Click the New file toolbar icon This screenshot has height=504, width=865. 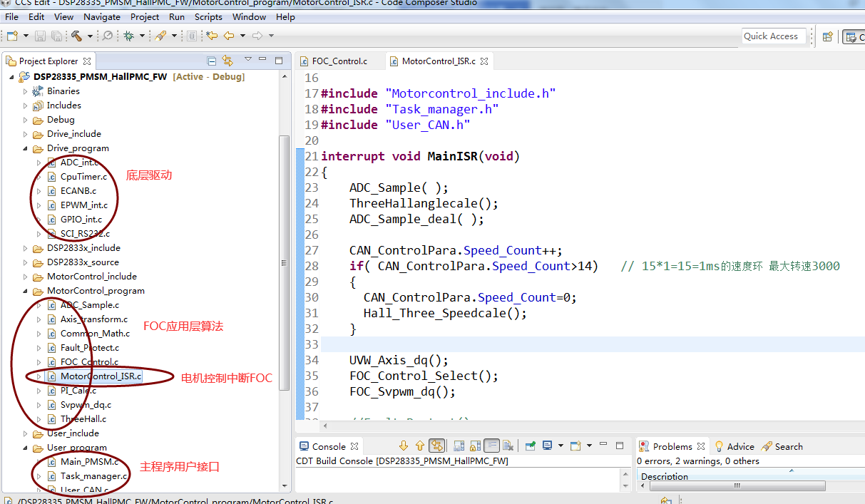coord(12,36)
